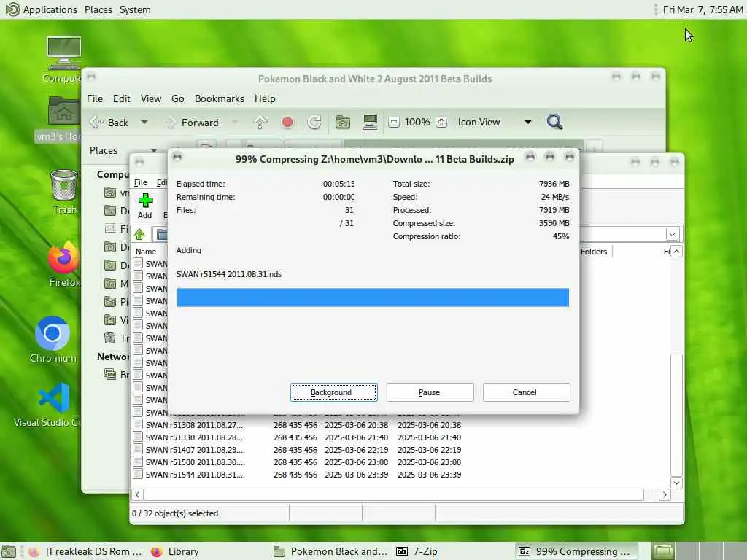Open File menu in file manager

tap(94, 98)
